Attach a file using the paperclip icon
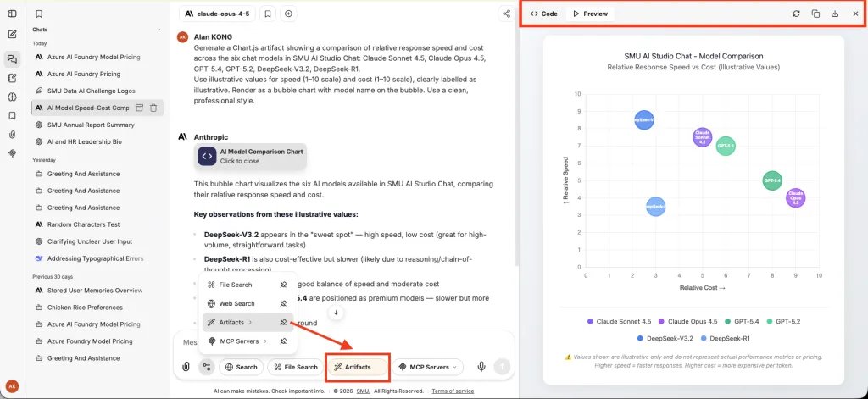Viewport: 868px width, 399px height. point(186,366)
